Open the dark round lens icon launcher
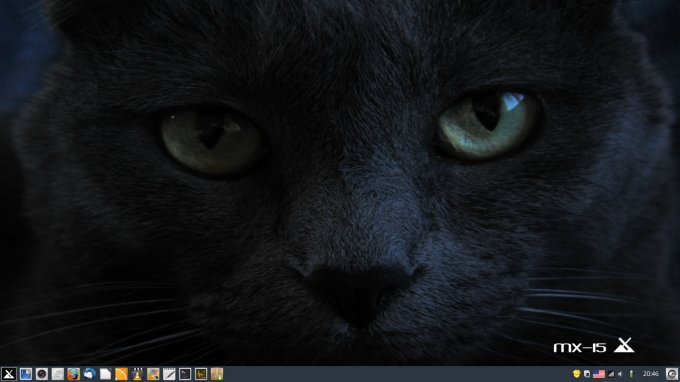Viewport: 680px width, 382px height. [x=42, y=374]
